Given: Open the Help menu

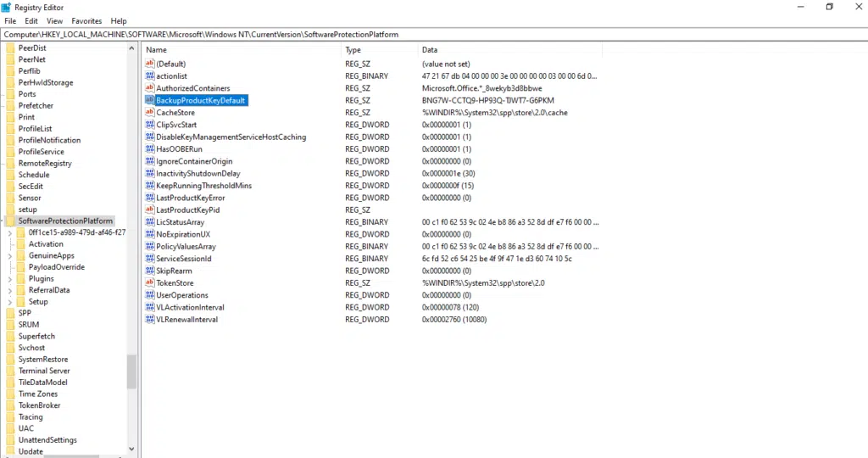Looking at the screenshot, I should click(x=119, y=21).
